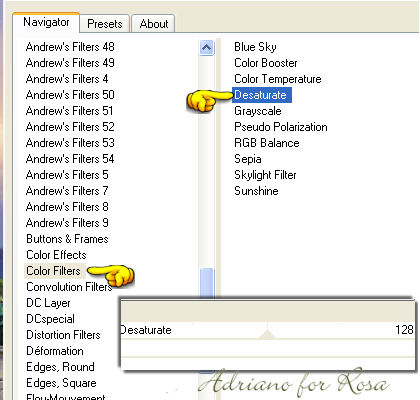
Task: Click the category list scrollbar thumb
Action: [x=207, y=283]
